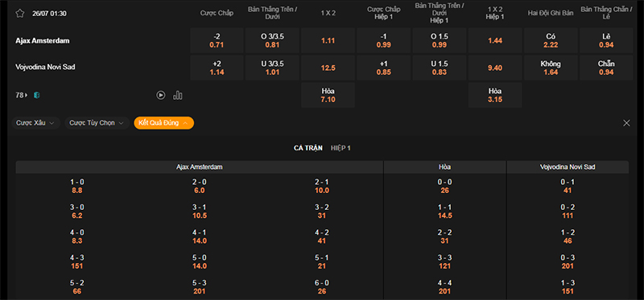The height and width of the screenshot is (300, 644).
Task: Click the teal badge icon beside 78
Action: coord(36,95)
